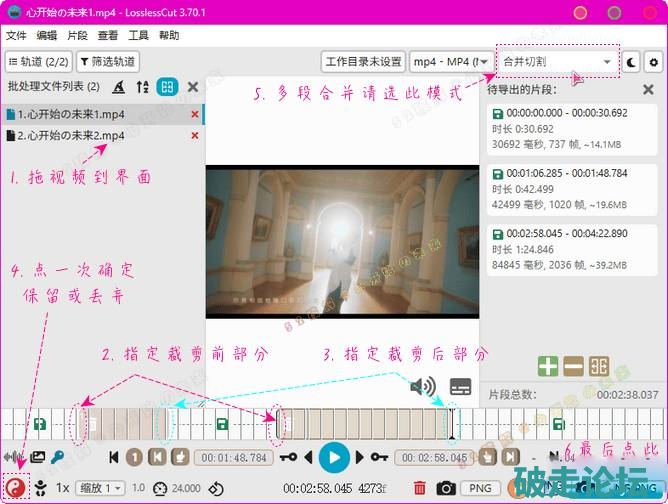Viewport: 668px width, 504px height.
Task: Remove current segment with minus button
Action: point(573,366)
